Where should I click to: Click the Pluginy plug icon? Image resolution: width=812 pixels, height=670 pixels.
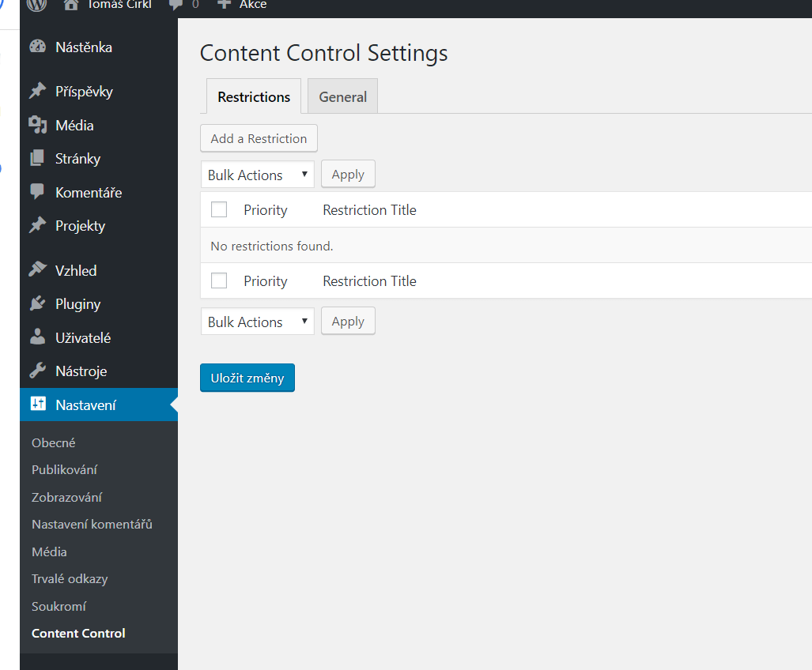coord(38,303)
